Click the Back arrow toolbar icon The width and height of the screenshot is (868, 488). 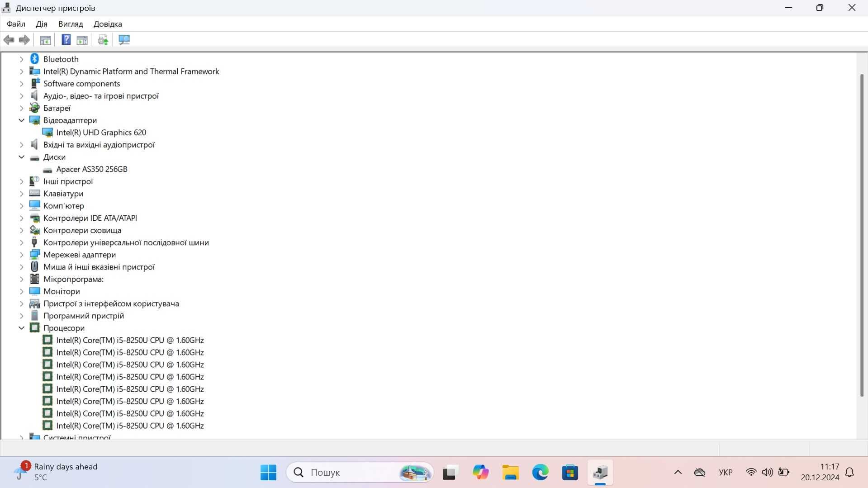tap(9, 40)
